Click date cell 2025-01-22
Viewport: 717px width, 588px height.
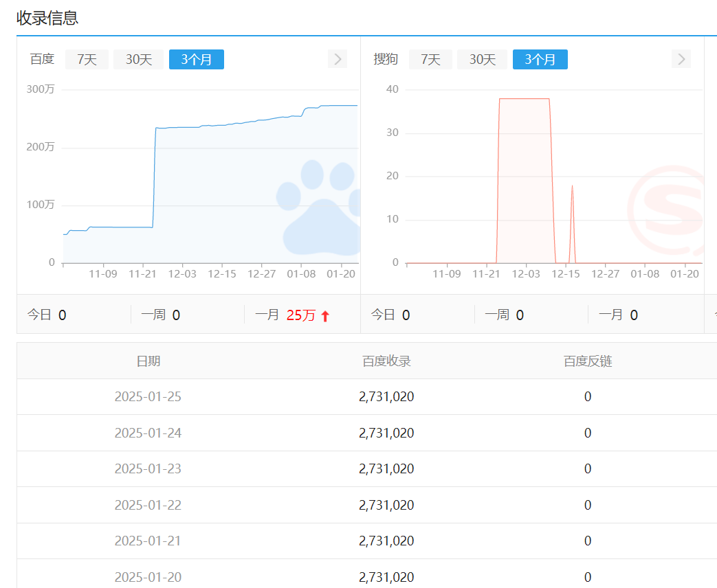pyautogui.click(x=148, y=505)
